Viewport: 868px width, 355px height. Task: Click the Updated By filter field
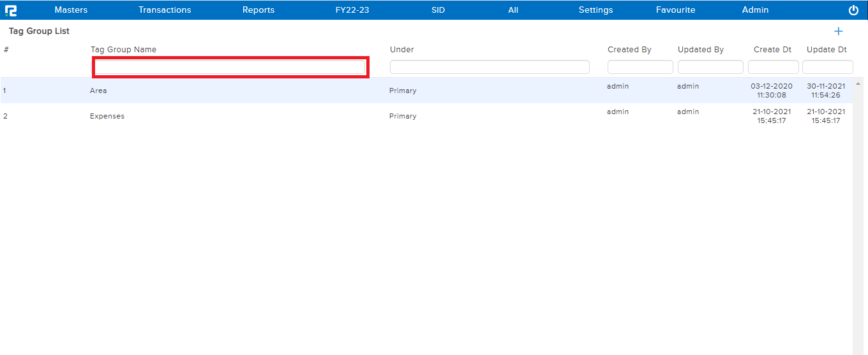tap(710, 67)
